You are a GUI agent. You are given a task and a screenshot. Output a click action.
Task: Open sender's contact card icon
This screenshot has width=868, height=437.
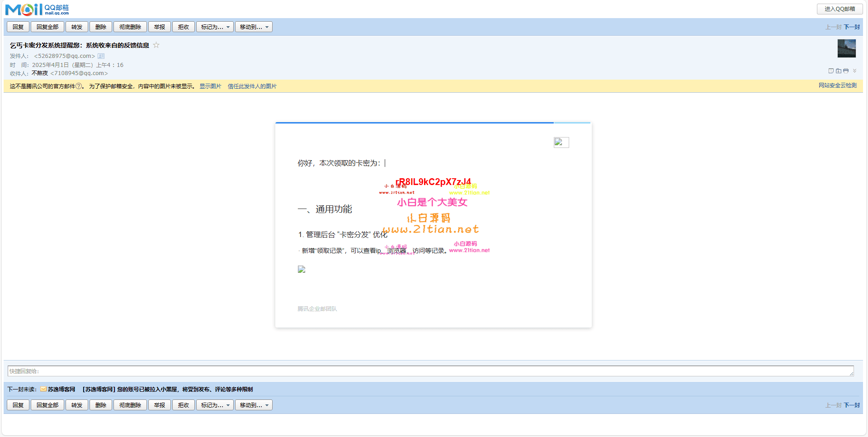[101, 56]
